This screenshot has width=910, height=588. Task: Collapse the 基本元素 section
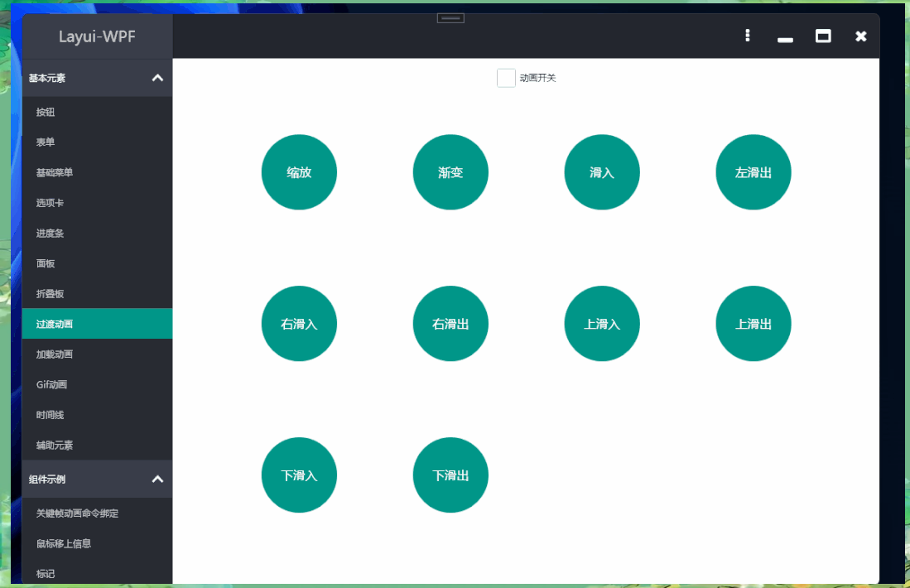[x=98, y=78]
